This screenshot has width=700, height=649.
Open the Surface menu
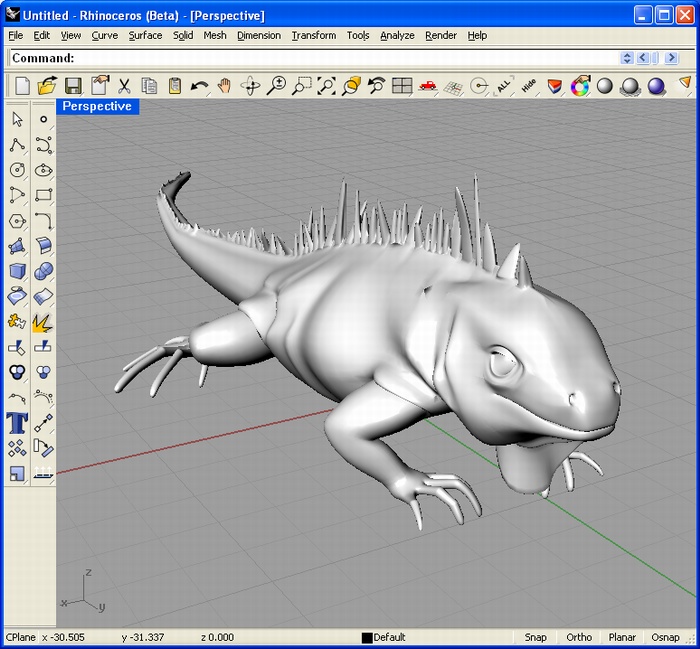click(145, 35)
